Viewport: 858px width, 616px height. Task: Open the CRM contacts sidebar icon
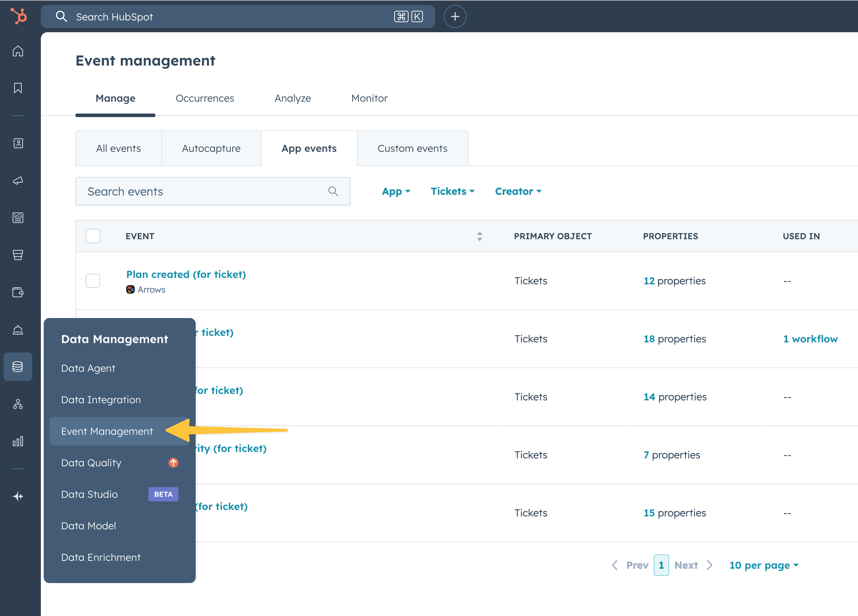pos(18,143)
